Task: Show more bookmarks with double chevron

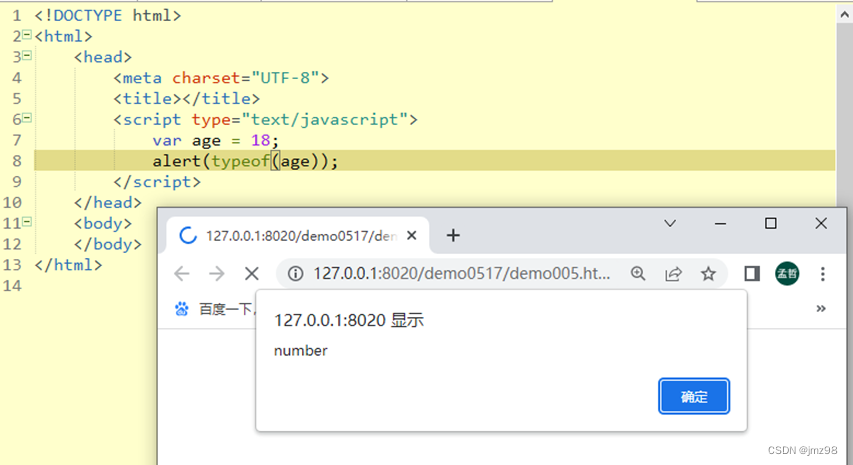Action: (821, 308)
